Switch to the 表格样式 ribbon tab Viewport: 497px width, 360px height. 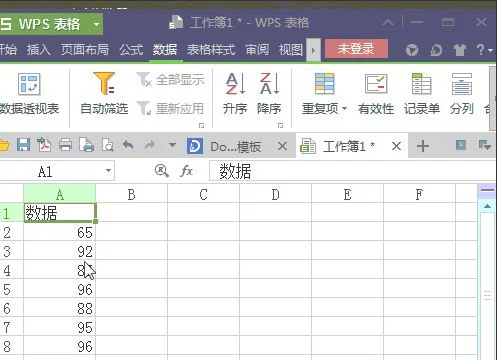tap(211, 50)
